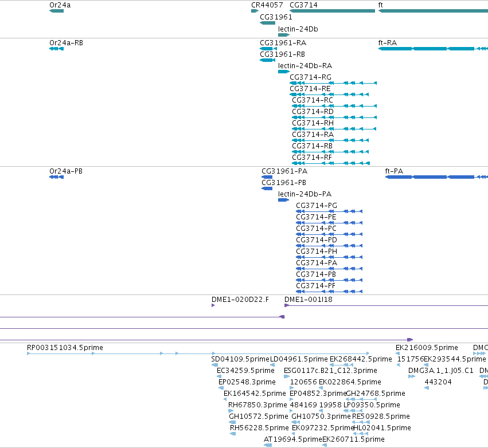The image size is (488, 448).
Task: Select the CG3714-PC protein label
Action: coord(316,229)
